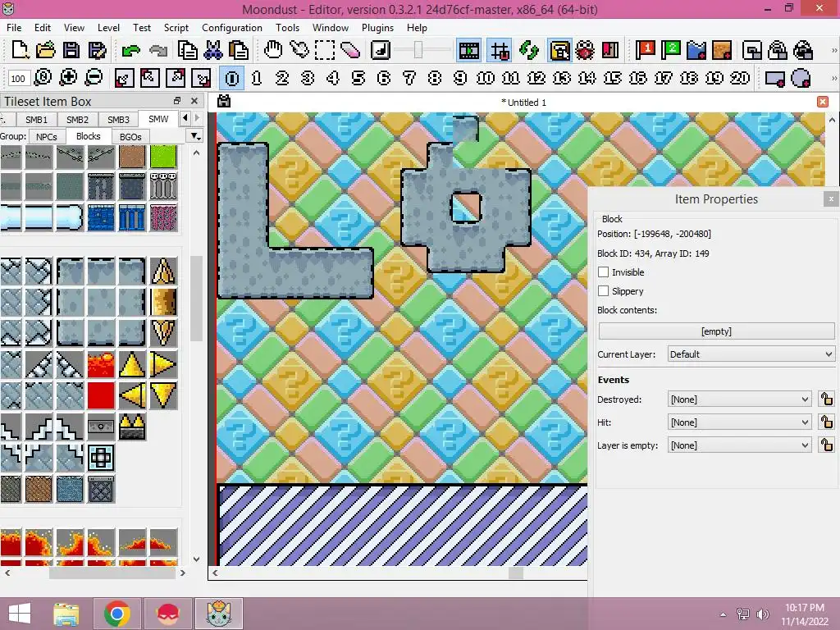
Task: Click the lock button beside Hit event
Action: click(x=827, y=422)
